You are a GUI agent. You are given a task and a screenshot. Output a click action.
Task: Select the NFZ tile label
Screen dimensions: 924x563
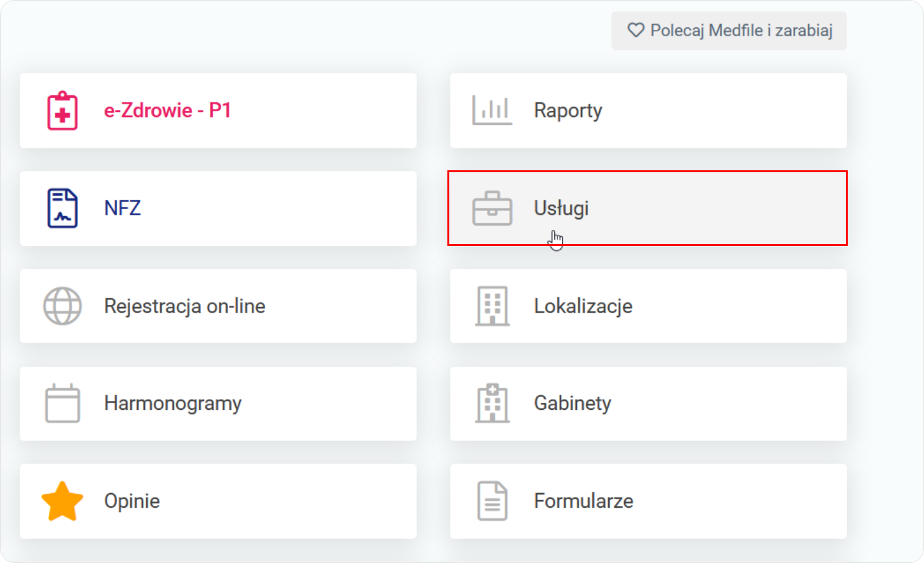click(122, 208)
